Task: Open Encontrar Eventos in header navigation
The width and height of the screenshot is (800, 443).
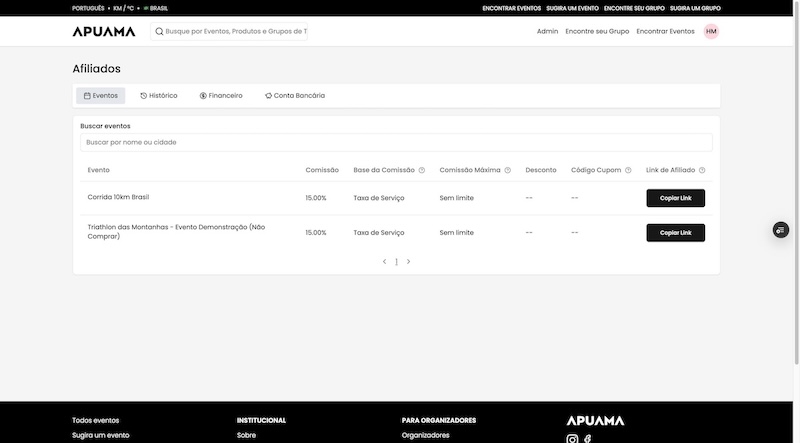Action: click(665, 32)
